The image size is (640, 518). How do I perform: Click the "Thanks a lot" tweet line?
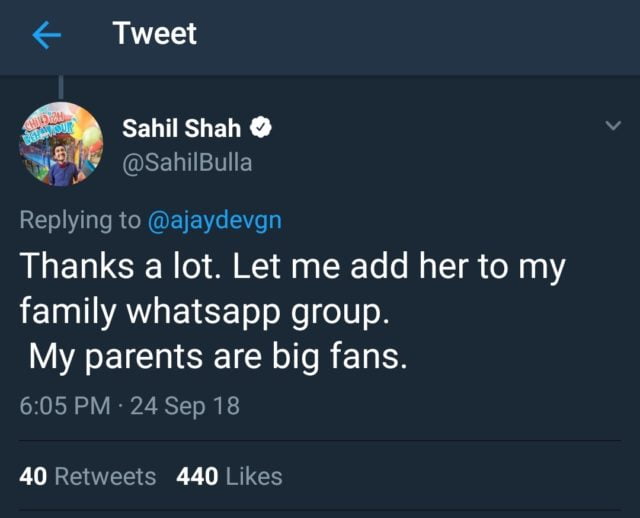(292, 266)
